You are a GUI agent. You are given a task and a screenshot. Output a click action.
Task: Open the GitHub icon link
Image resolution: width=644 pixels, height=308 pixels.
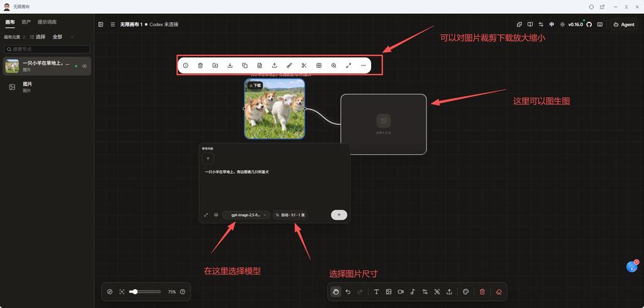589,25
